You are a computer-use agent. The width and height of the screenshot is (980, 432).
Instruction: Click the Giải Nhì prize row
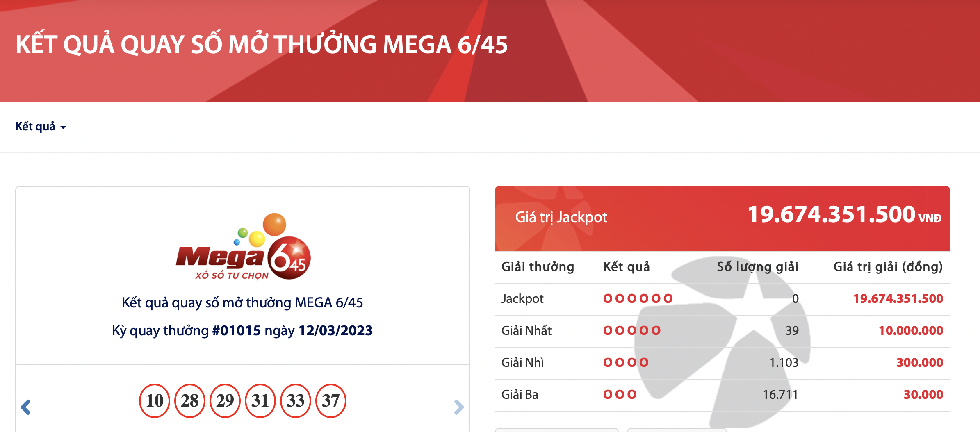(722, 363)
